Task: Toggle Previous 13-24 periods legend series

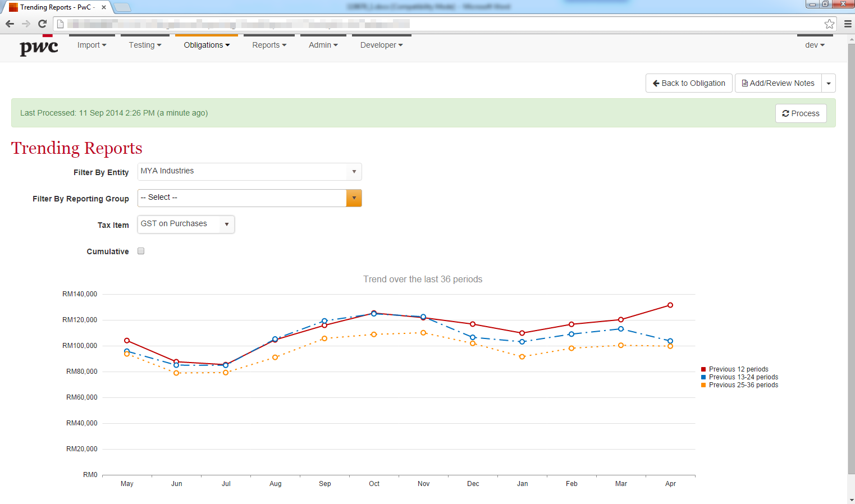Action: pos(743,377)
